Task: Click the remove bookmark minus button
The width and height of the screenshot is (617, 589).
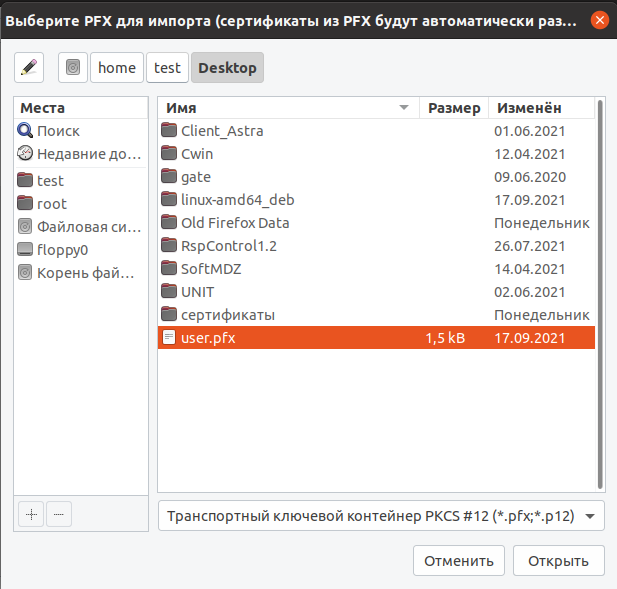Action: pyautogui.click(x=59, y=514)
